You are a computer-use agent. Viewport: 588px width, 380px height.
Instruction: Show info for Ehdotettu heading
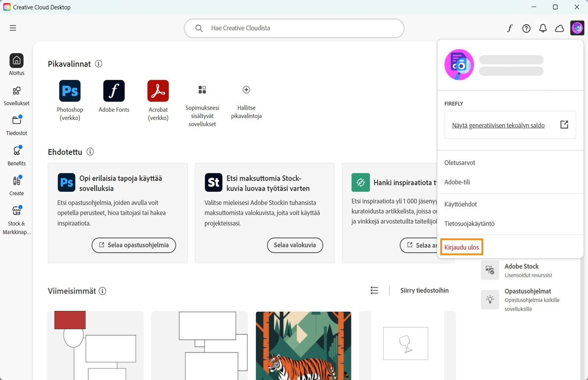pyautogui.click(x=90, y=152)
